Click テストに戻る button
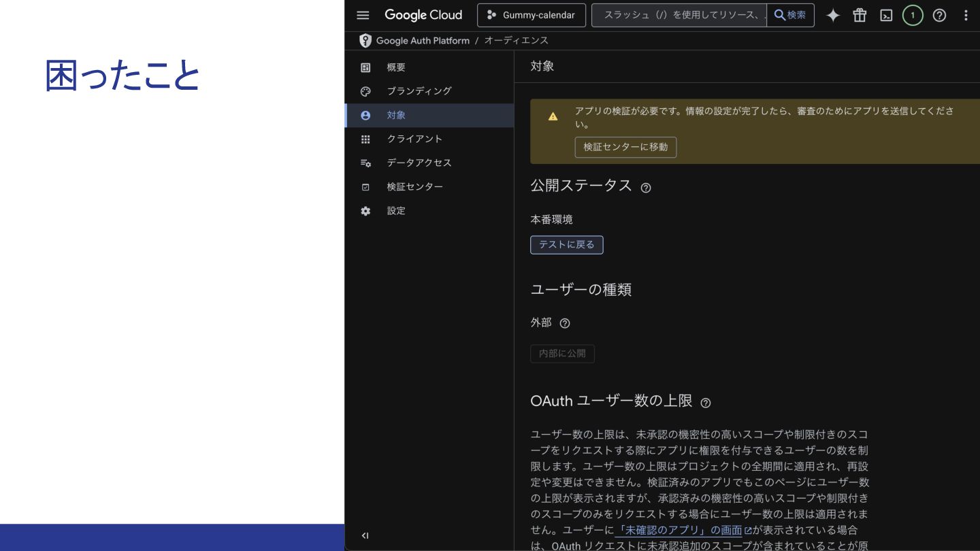 (567, 244)
